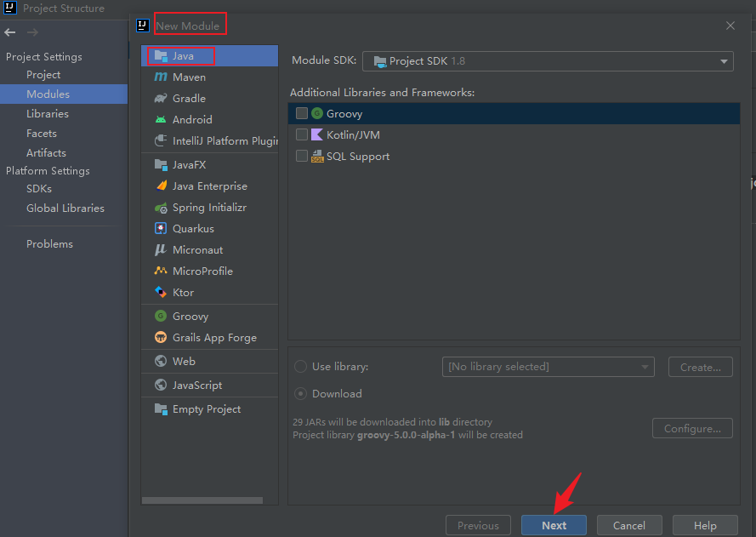Enable the Groovy framework checkbox

(x=302, y=113)
